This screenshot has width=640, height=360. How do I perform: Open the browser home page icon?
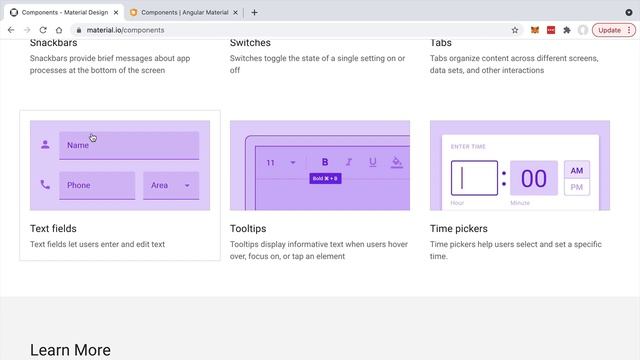coord(59,30)
